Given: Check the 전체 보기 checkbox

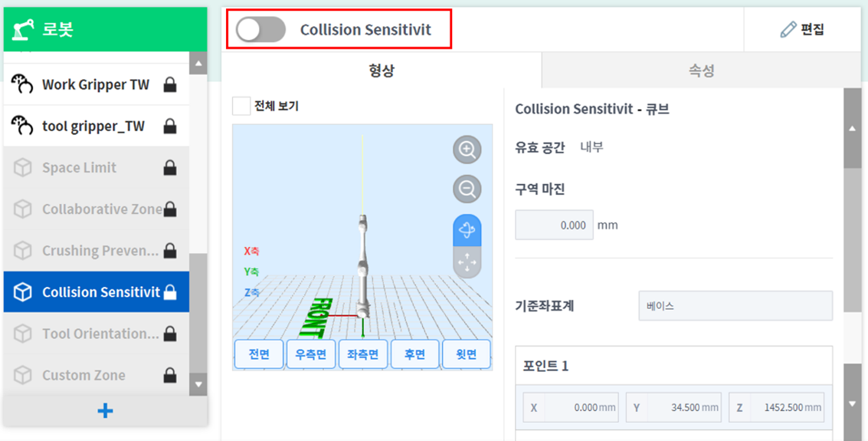Looking at the screenshot, I should [x=241, y=106].
